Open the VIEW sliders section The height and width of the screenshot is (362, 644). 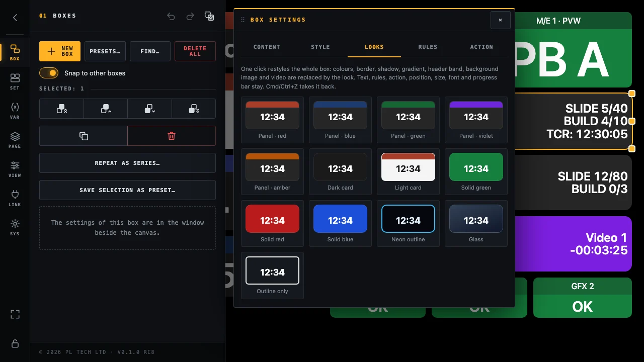tap(15, 169)
